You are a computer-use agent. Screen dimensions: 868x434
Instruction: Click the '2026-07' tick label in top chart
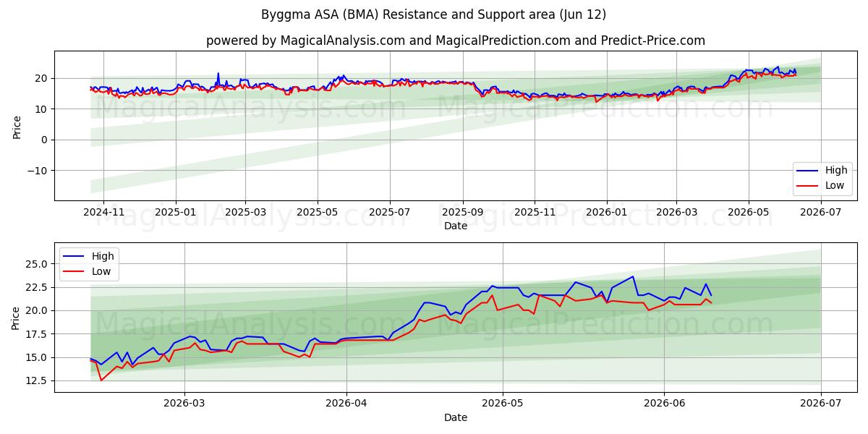point(821,212)
